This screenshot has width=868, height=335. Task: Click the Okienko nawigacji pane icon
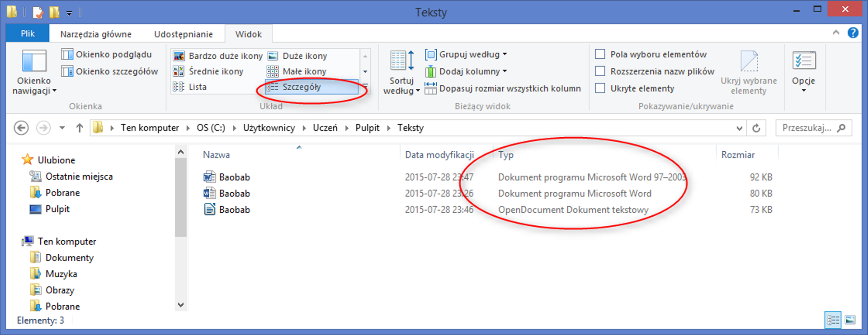coord(34,62)
